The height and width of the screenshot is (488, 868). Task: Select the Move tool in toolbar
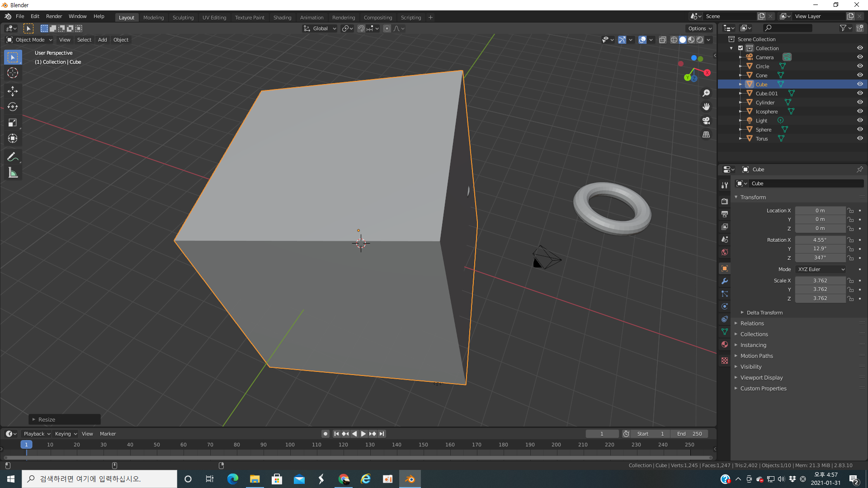[x=13, y=91]
